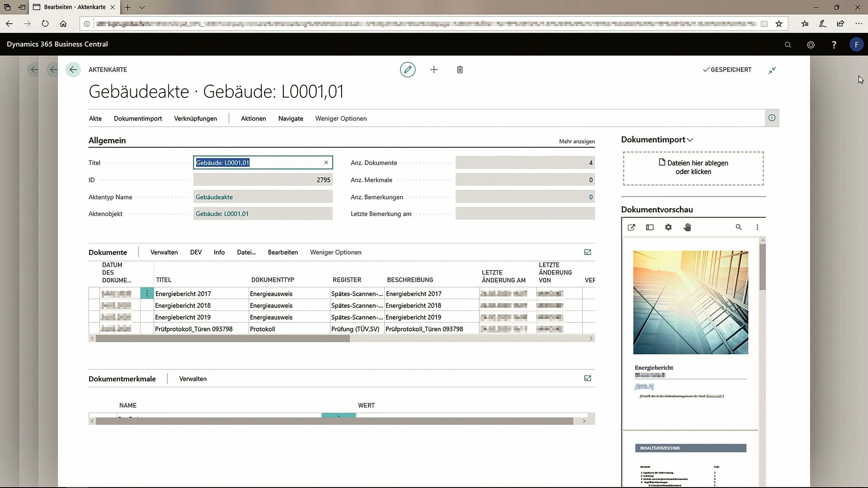
Task: Click Dokumentmerkmale horizontal scrollbar
Action: click(x=334, y=421)
